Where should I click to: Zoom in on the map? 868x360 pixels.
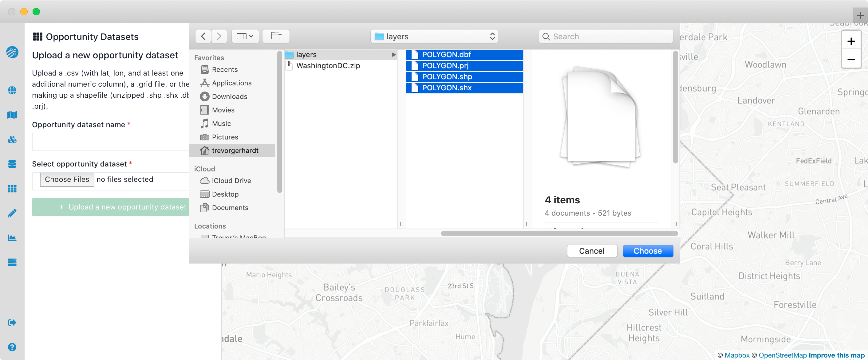[x=851, y=41]
